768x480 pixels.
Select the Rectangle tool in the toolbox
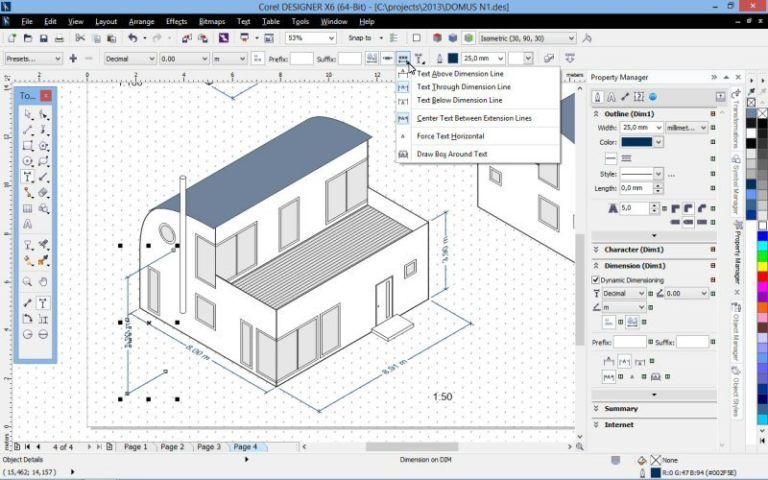[x=28, y=146]
